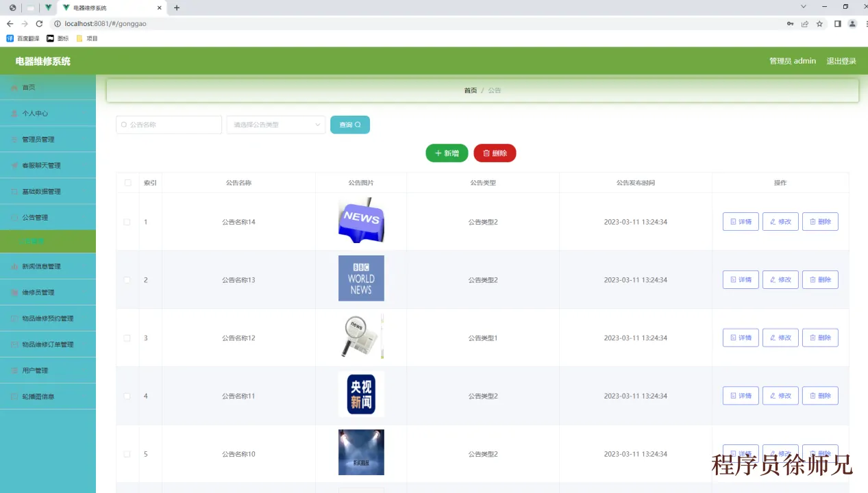Open the blue NEWS key image thumbnail
Viewport: 868px width, 493px height.
click(361, 220)
